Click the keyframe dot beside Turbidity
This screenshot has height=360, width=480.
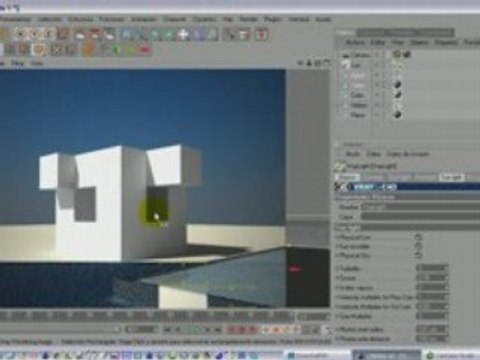click(x=337, y=268)
